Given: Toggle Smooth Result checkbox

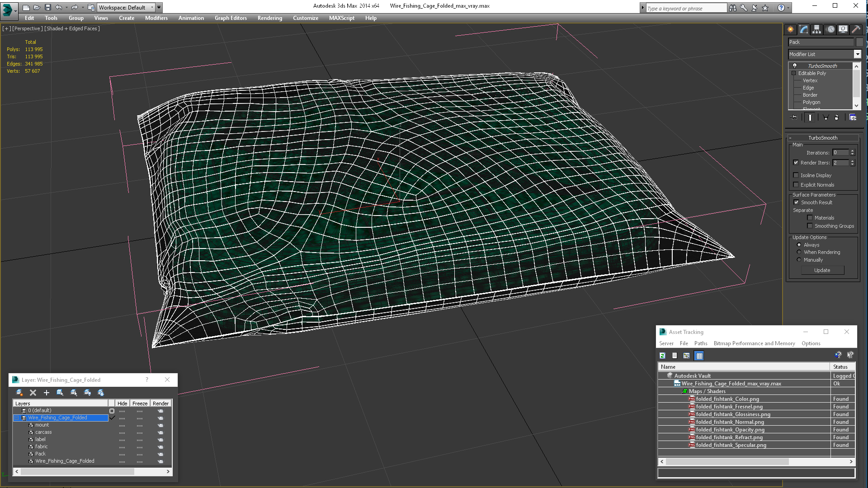Looking at the screenshot, I should pos(797,202).
